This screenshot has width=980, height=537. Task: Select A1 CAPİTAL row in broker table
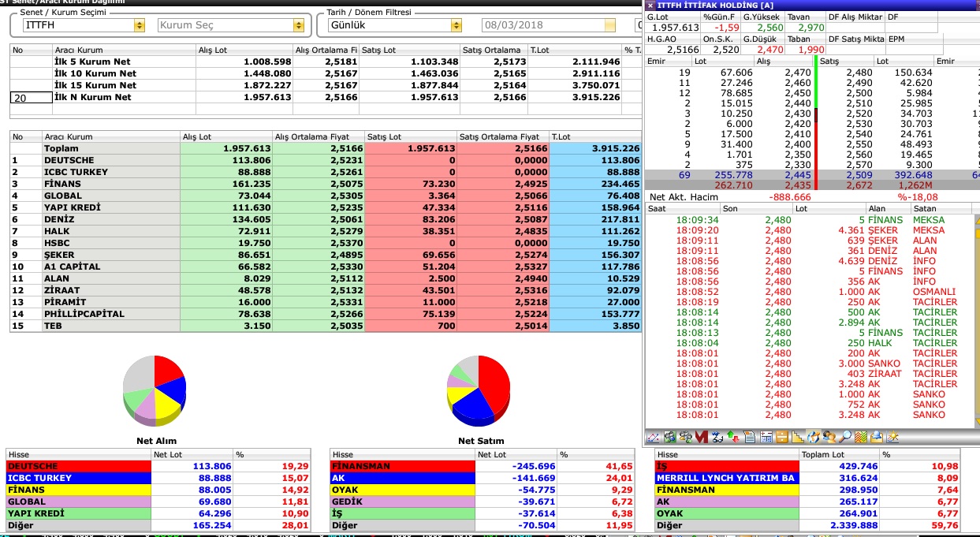326,267
